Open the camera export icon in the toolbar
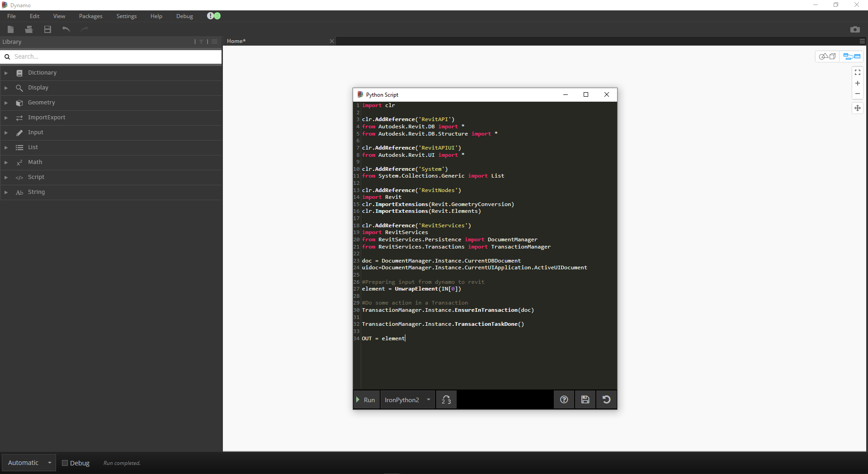868x474 pixels. tap(855, 29)
